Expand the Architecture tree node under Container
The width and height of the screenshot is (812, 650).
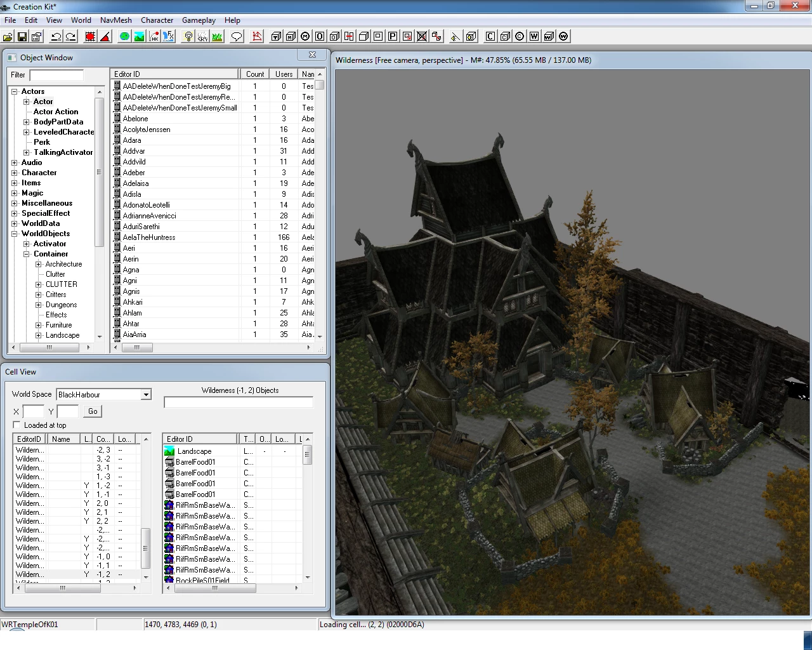coord(39,264)
